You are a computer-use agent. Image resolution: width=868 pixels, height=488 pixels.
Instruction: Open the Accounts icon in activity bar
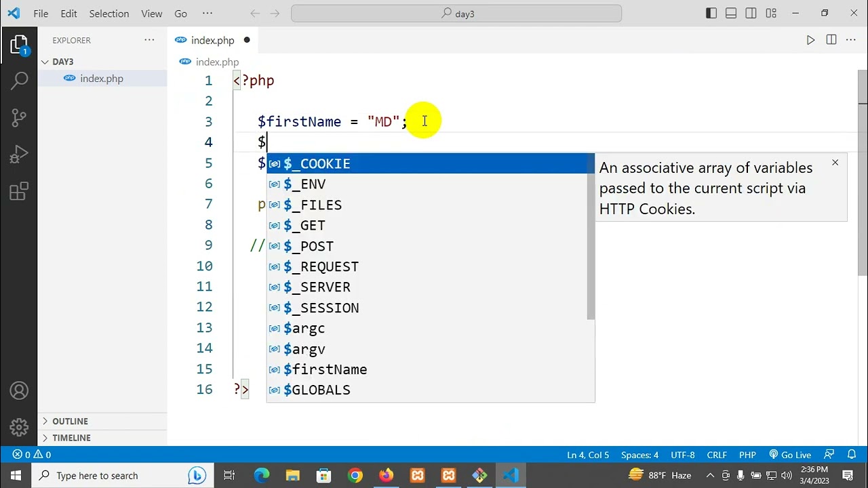[19, 391]
